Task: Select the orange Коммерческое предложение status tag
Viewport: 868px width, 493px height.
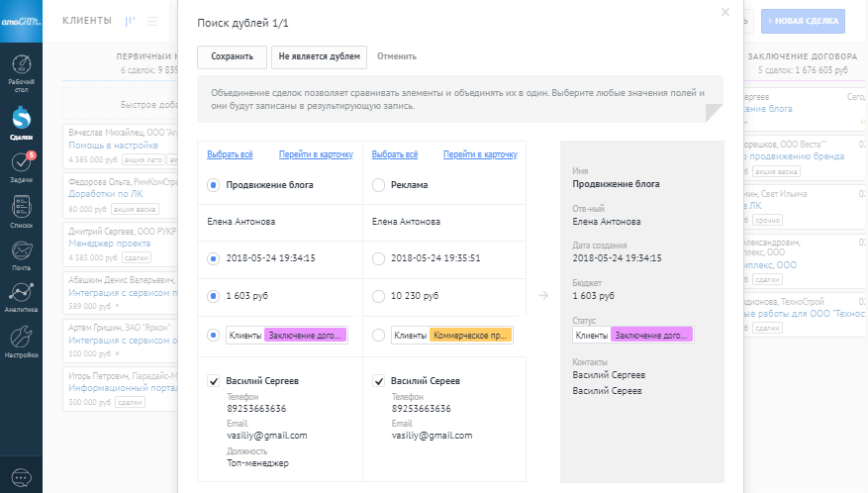Action: pos(470,336)
